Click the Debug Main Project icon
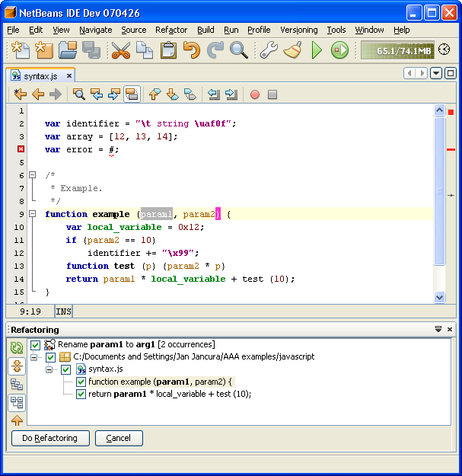 point(339,50)
